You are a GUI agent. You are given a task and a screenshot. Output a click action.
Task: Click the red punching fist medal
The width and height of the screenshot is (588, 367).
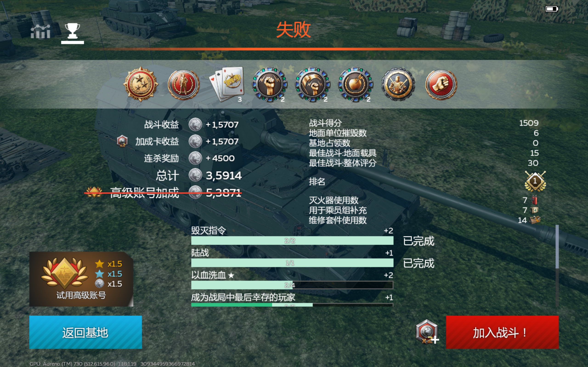[x=441, y=84]
